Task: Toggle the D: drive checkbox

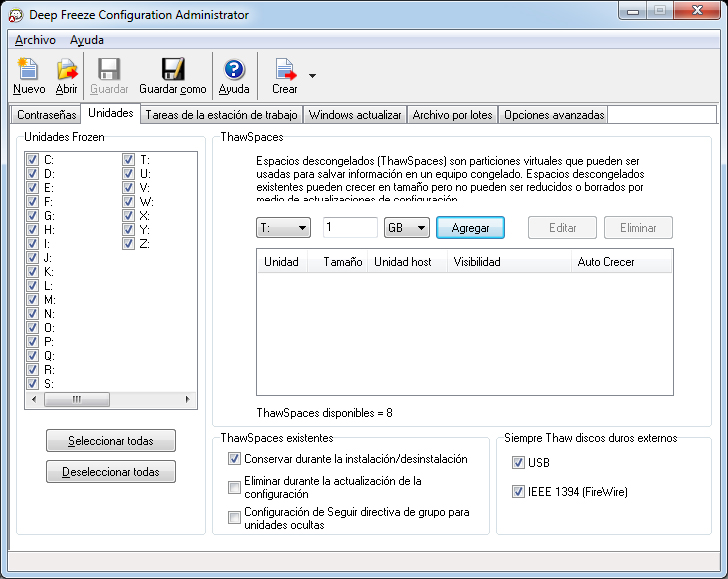Action: pos(32,174)
